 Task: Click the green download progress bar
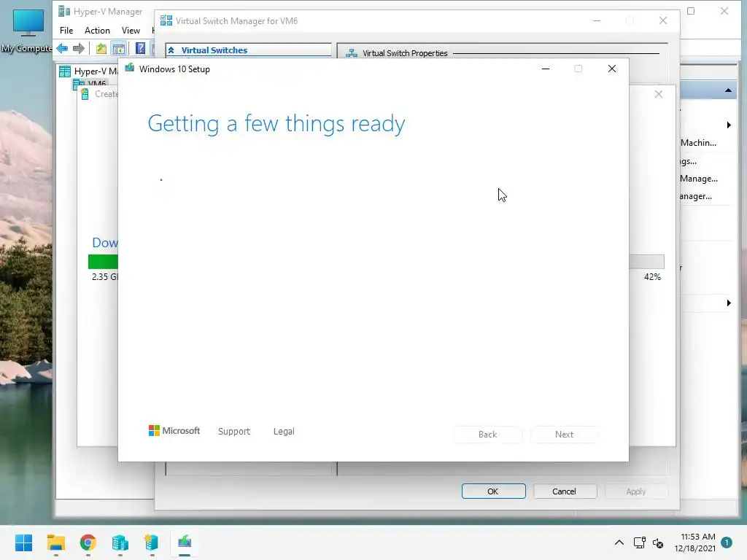[x=103, y=262]
